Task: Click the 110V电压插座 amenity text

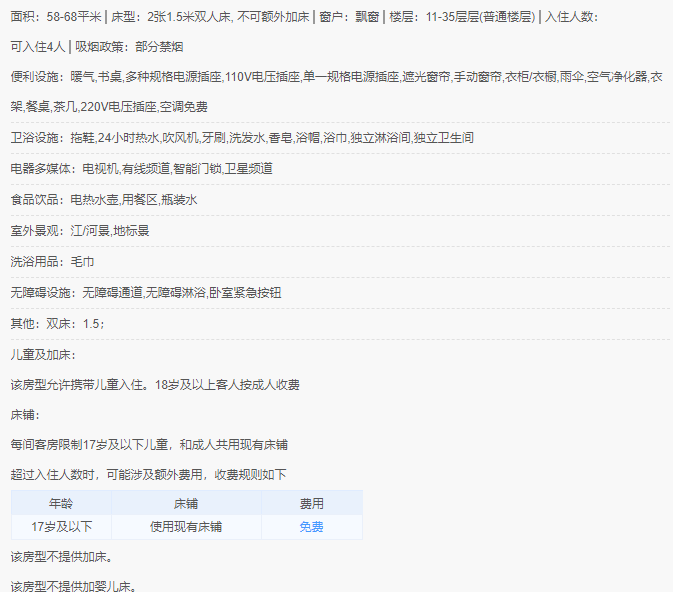Action: [262, 77]
